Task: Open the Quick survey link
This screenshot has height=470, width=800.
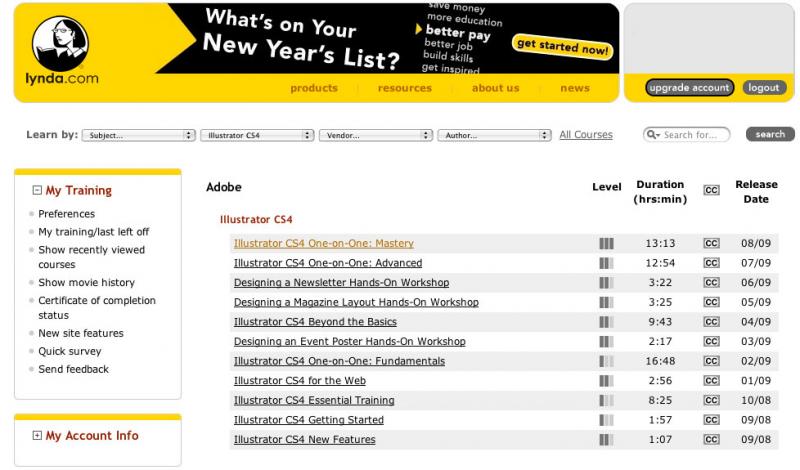Action: (x=69, y=351)
